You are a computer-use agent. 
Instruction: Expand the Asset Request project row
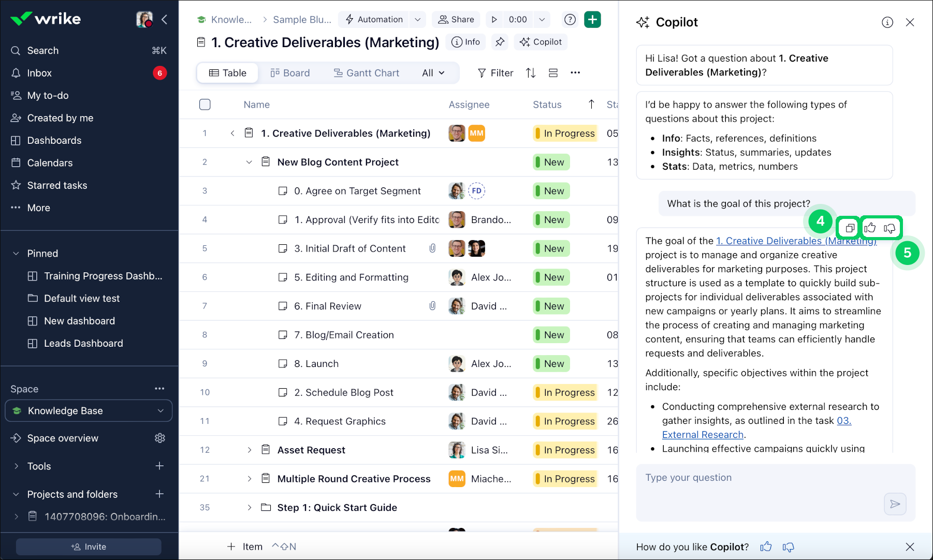(x=249, y=450)
